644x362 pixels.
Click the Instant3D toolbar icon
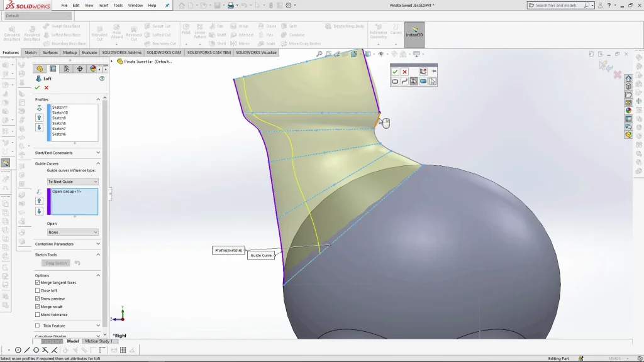414,32
